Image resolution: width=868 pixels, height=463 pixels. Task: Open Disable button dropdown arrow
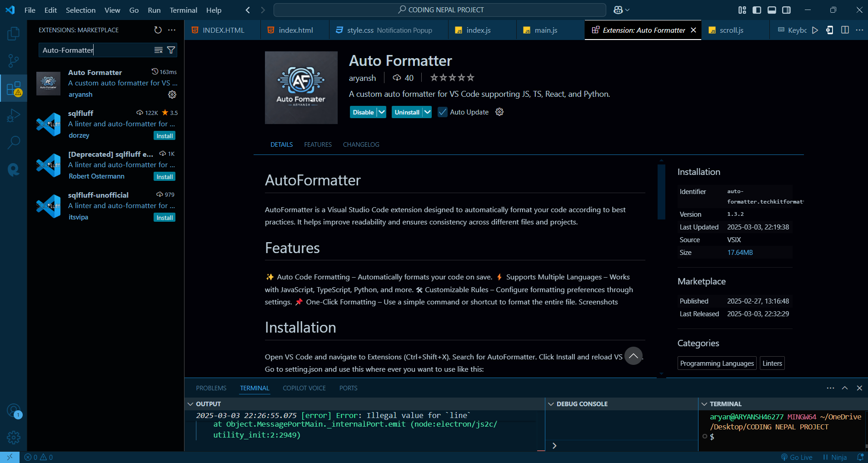point(381,112)
